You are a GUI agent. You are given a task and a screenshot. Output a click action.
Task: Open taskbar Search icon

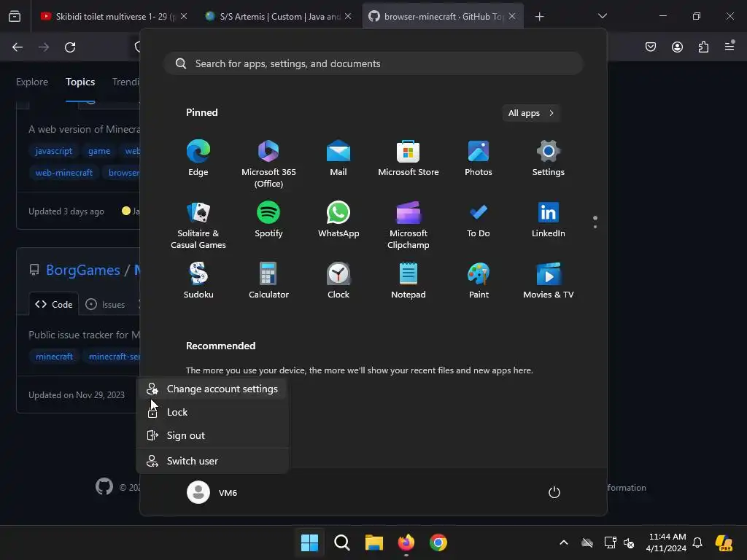341,542
